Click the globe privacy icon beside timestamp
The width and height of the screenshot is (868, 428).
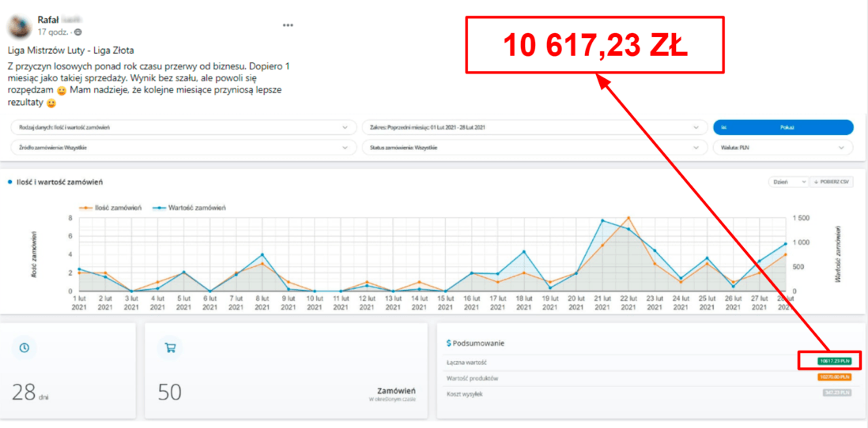click(x=77, y=32)
